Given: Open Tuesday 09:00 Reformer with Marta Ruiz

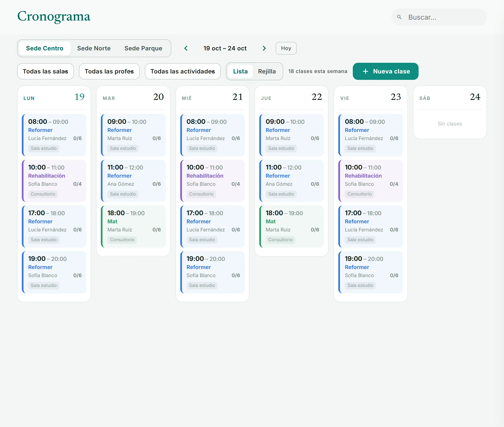Looking at the screenshot, I should click(x=133, y=135).
